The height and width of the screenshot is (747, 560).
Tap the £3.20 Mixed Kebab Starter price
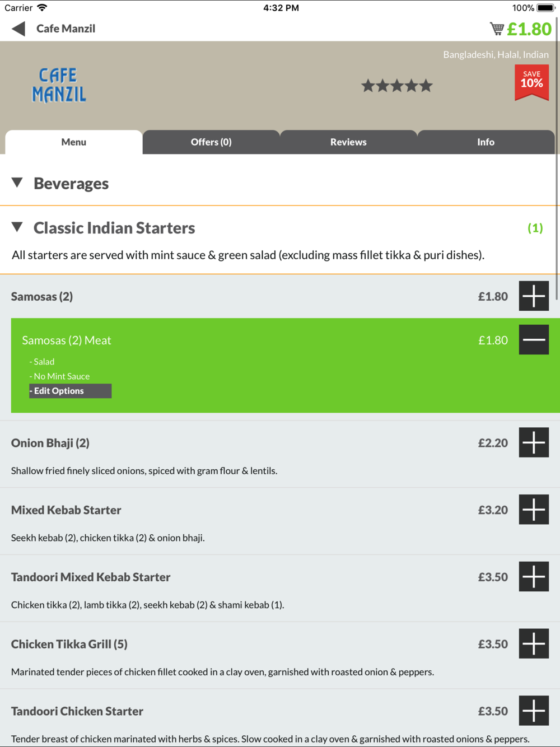pyautogui.click(x=493, y=510)
